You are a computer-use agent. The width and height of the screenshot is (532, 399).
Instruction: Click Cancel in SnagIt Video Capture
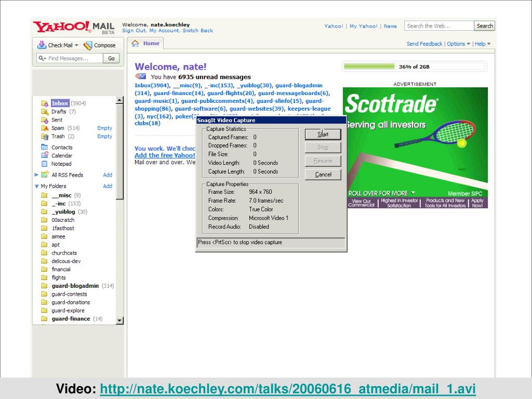(323, 175)
